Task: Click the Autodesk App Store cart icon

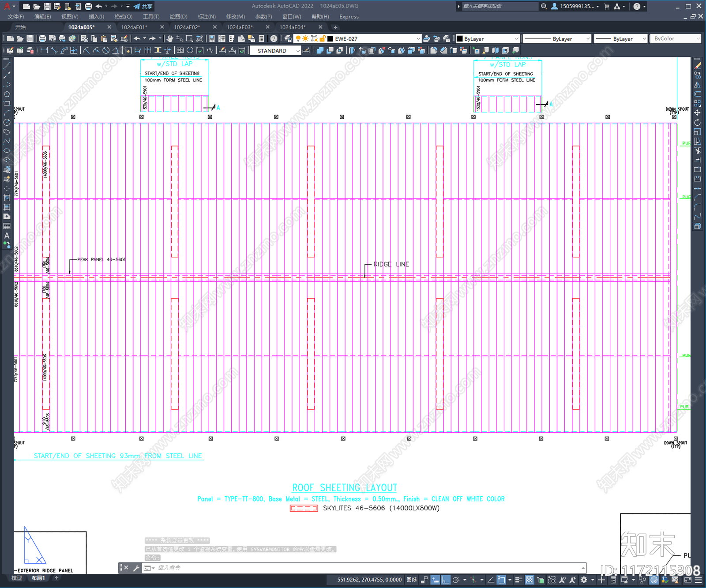Action: point(607,6)
